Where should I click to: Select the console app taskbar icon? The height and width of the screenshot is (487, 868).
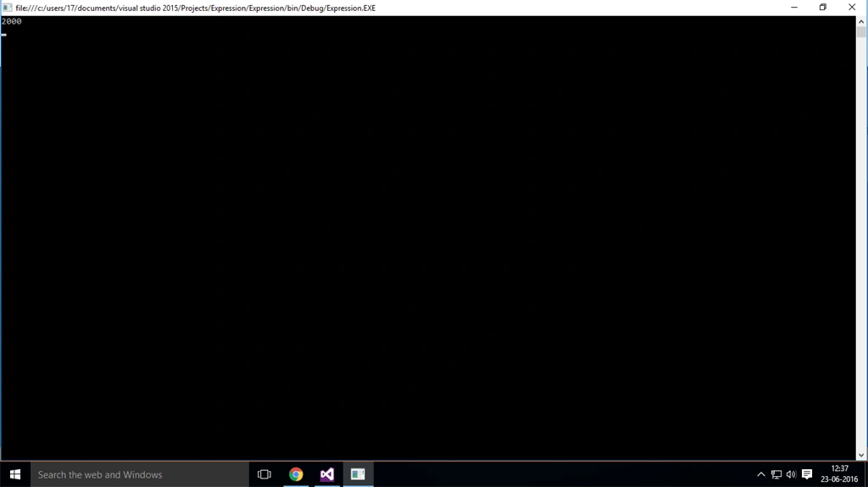click(359, 474)
